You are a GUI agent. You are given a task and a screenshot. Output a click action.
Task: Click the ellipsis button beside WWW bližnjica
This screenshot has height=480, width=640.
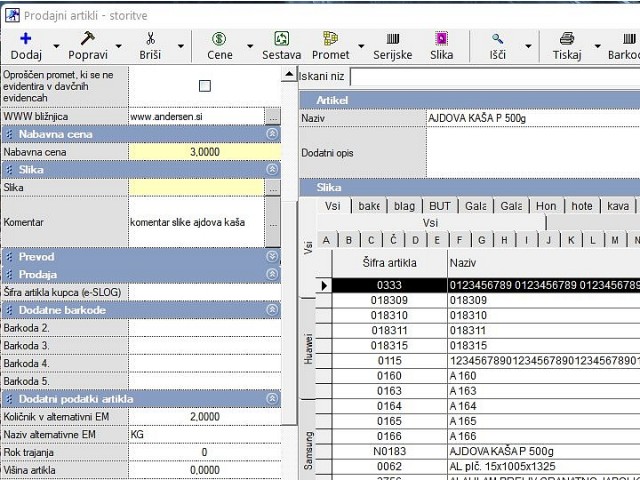(272, 116)
